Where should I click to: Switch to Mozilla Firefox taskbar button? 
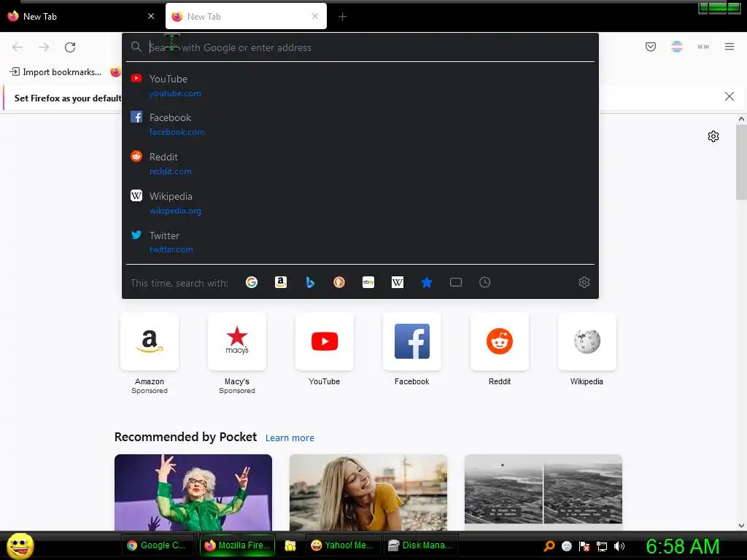237,545
